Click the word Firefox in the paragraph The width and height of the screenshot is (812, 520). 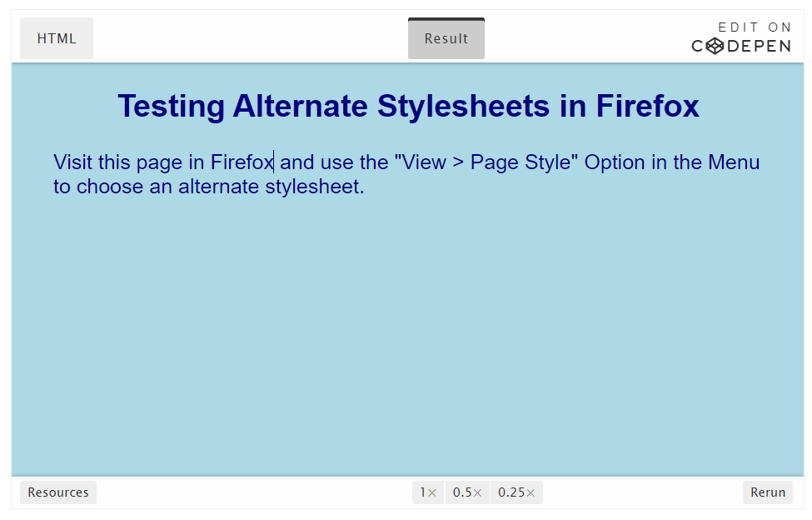point(242,162)
